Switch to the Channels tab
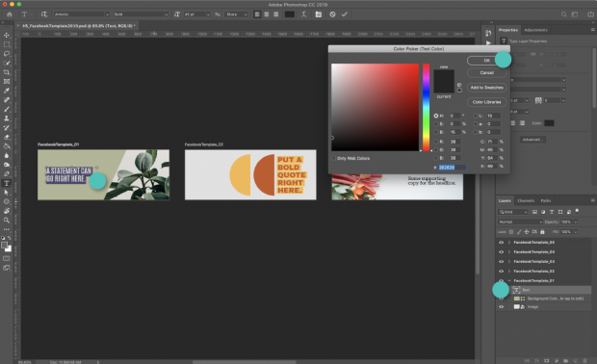The height and width of the screenshot is (364, 597). point(526,200)
